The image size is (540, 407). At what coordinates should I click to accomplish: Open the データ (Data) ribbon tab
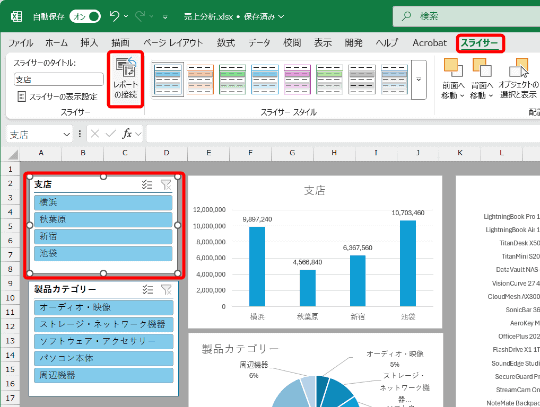pos(259,43)
